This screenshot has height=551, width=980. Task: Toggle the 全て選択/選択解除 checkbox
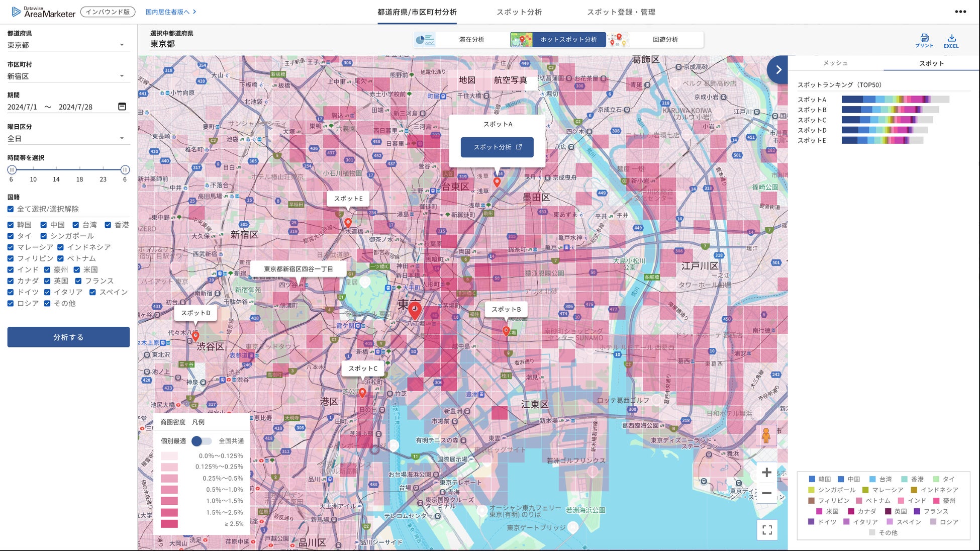[11, 209]
